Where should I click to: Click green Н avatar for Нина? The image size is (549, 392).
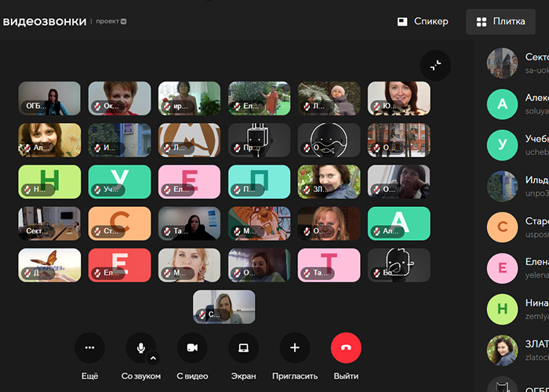coord(502,309)
